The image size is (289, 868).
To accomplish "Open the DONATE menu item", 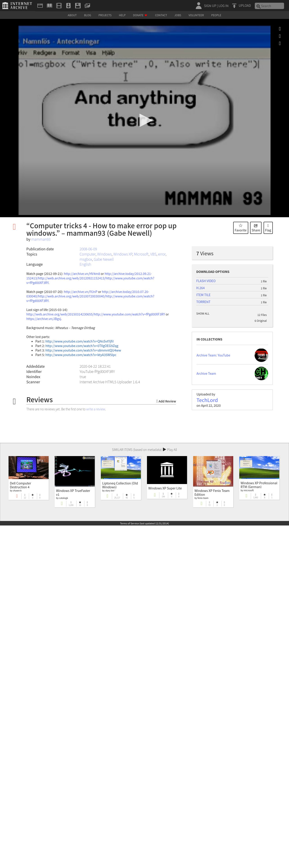I will pos(140,15).
